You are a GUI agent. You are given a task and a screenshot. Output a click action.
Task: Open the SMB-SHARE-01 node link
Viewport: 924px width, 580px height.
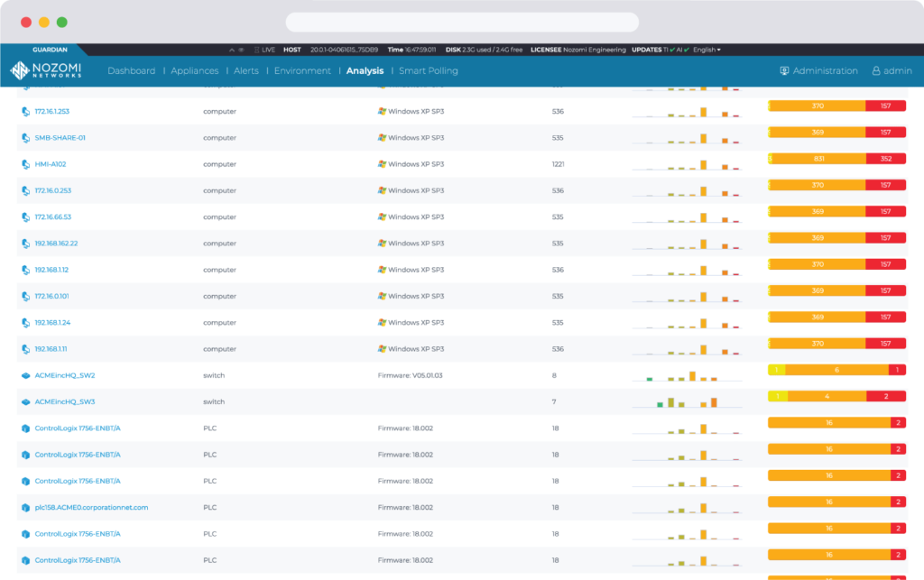coord(60,138)
